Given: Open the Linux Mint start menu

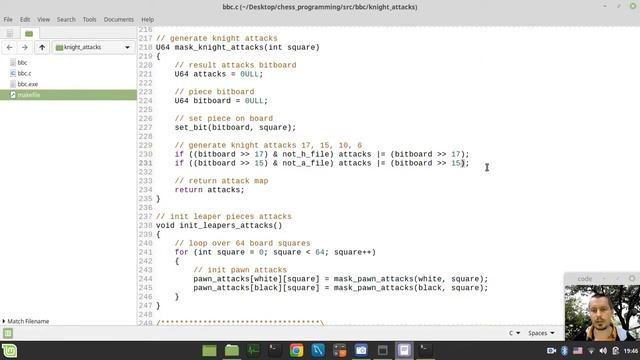Looking at the screenshot, I should coord(9,351).
